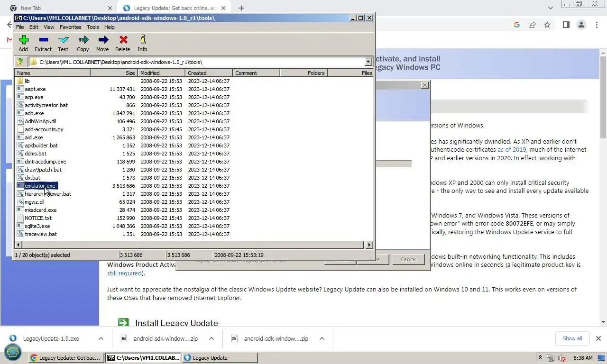Open the File menu in 7-Zip
Viewport: 607px width, 364px height.
pyautogui.click(x=20, y=27)
